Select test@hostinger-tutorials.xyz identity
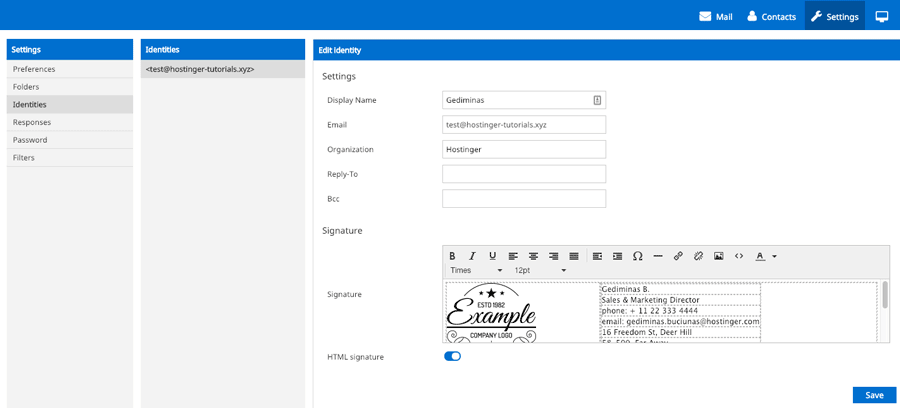The image size is (900, 408). 223,69
